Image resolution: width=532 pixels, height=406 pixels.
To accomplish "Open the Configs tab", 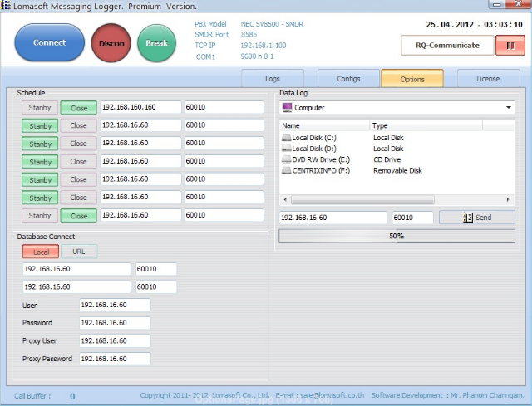I will (x=348, y=79).
